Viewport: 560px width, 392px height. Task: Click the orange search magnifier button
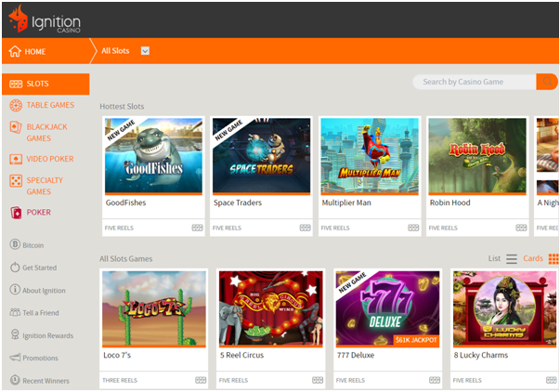[547, 82]
